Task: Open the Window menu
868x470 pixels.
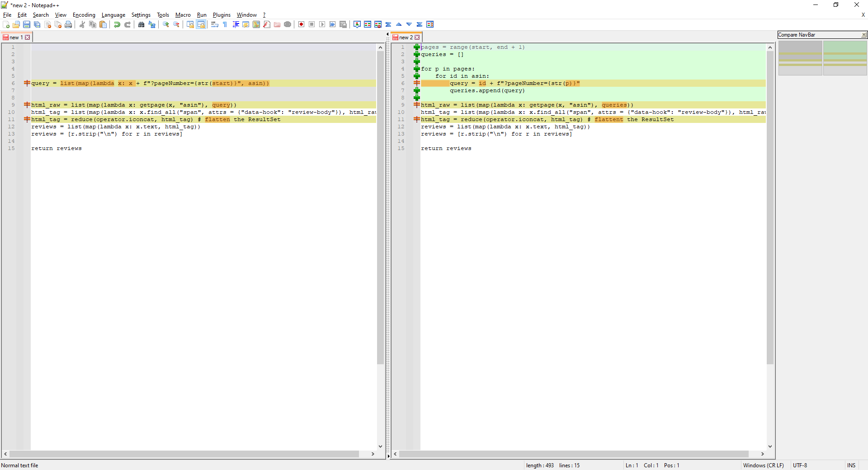Action: [247, 15]
